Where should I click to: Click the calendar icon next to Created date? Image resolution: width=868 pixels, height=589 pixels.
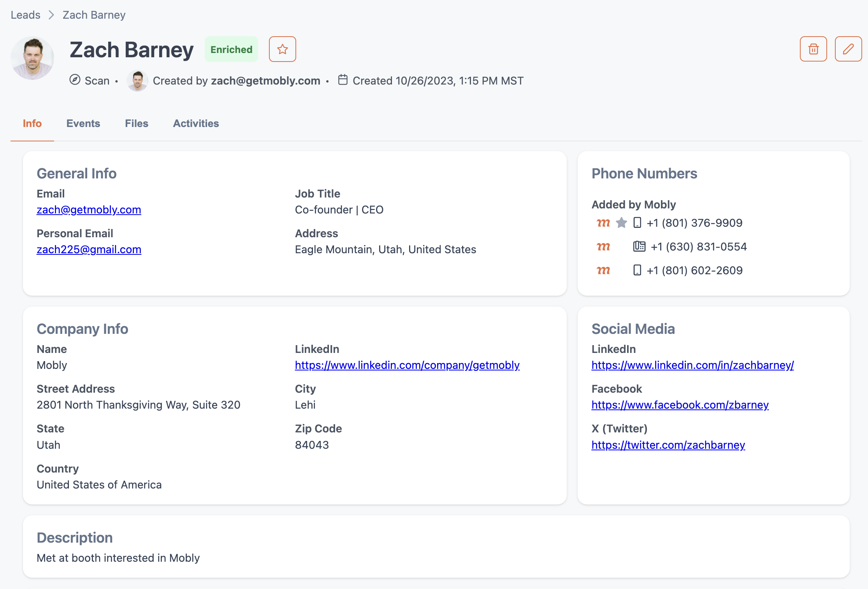[x=343, y=80]
